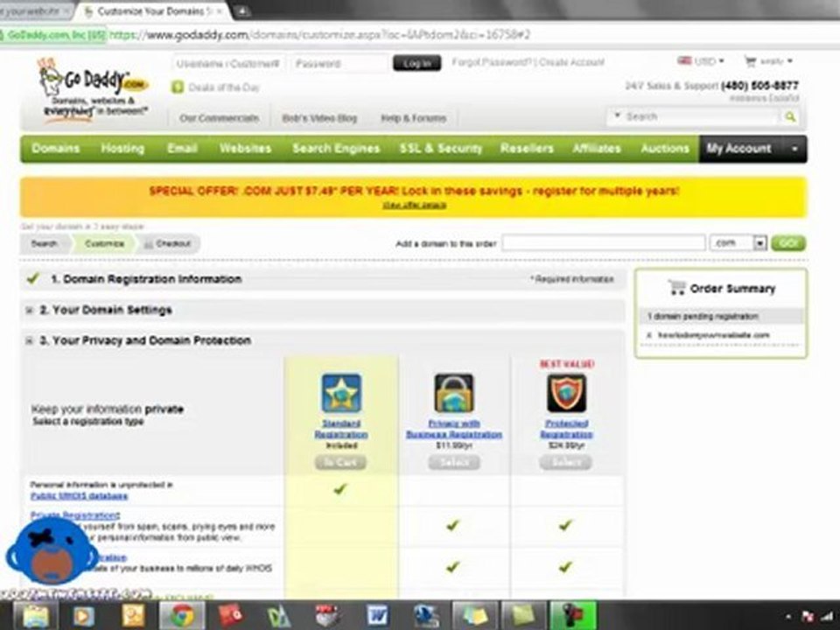840x630 pixels.
Task: Focus the Password field
Action: pyautogui.click(x=340, y=63)
